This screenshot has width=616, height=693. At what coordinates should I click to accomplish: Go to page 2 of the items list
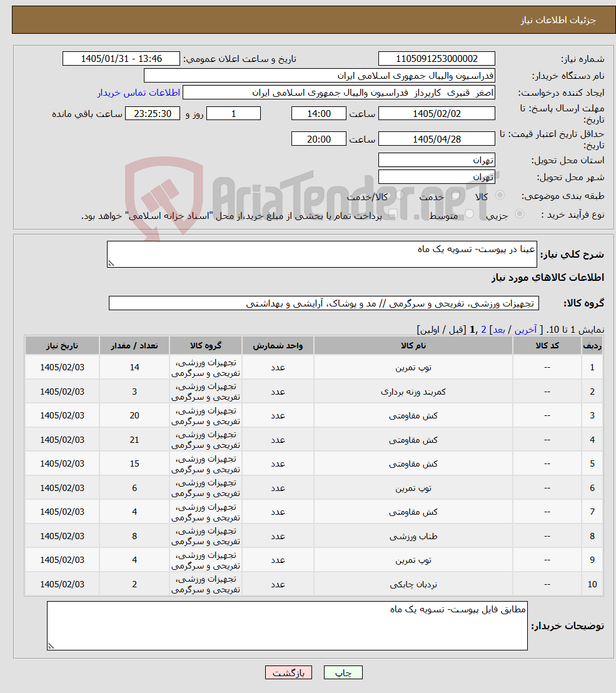(483, 330)
